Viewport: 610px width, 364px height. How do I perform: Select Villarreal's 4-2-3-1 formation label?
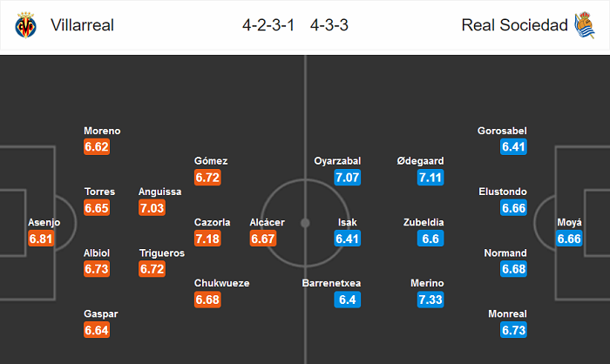click(x=271, y=25)
